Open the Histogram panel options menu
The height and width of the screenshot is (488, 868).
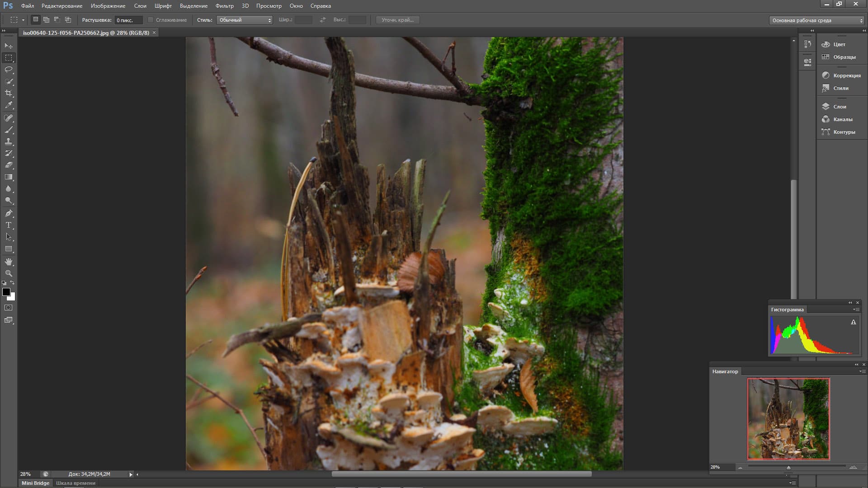[x=856, y=310]
